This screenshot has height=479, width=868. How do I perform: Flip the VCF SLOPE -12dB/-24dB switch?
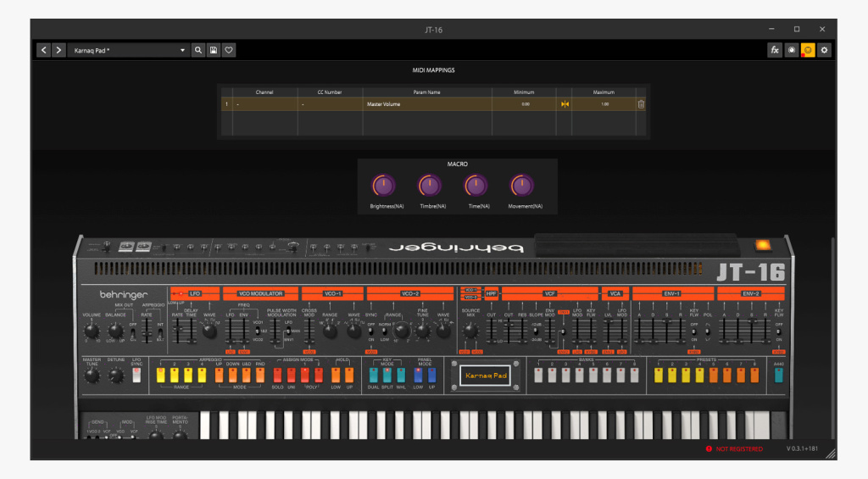536,331
